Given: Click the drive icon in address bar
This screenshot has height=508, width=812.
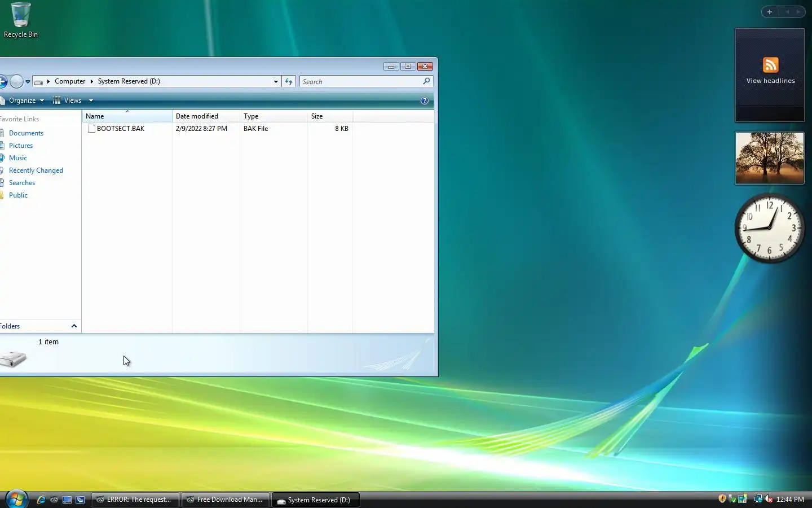Looking at the screenshot, I should pyautogui.click(x=38, y=82).
